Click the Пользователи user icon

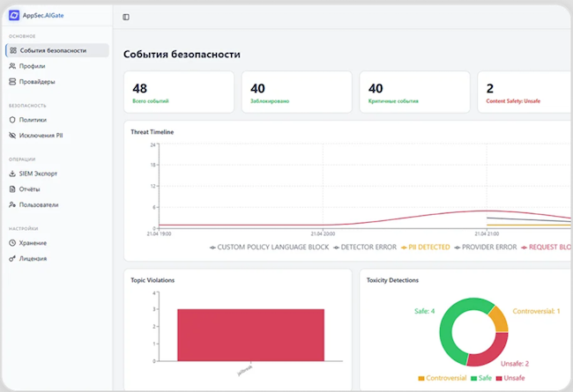[12, 204]
